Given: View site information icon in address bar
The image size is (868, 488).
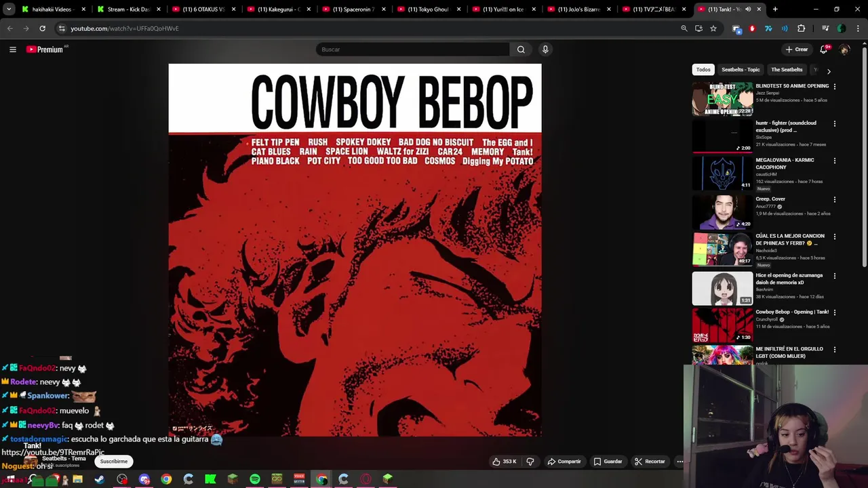Looking at the screenshot, I should [62, 28].
